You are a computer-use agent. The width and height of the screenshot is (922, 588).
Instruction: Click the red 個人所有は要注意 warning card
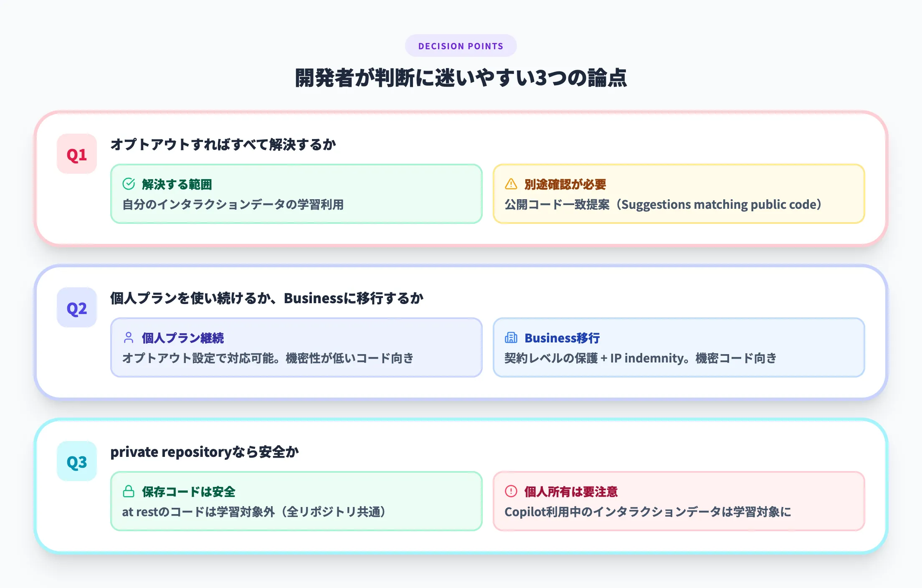coord(679,501)
